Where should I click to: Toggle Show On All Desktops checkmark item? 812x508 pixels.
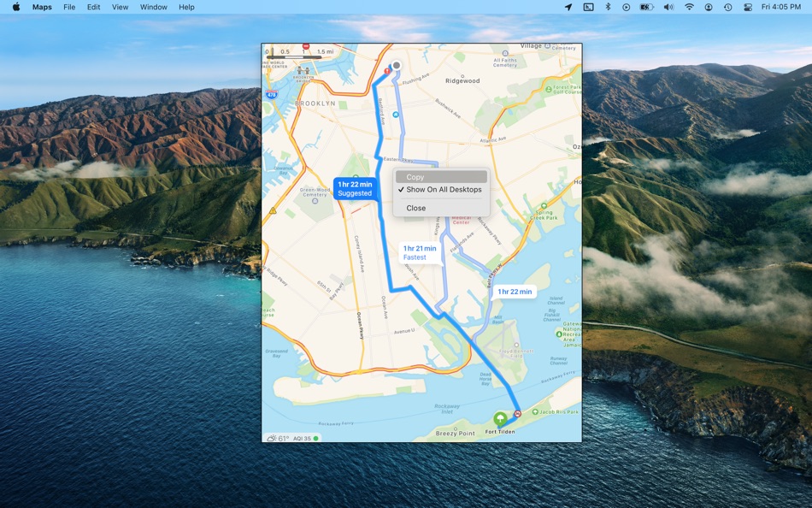441,190
